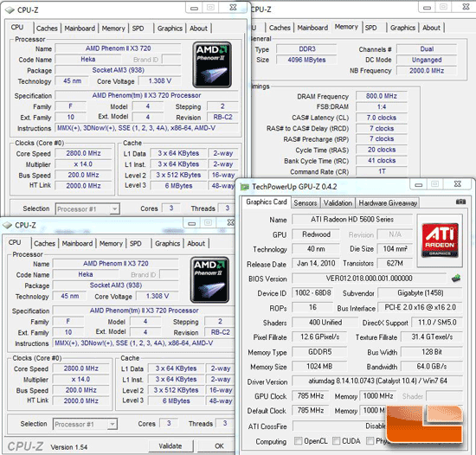
Task: Click title bar icon of rear CPU-Z CPU window
Action: coord(10,10)
